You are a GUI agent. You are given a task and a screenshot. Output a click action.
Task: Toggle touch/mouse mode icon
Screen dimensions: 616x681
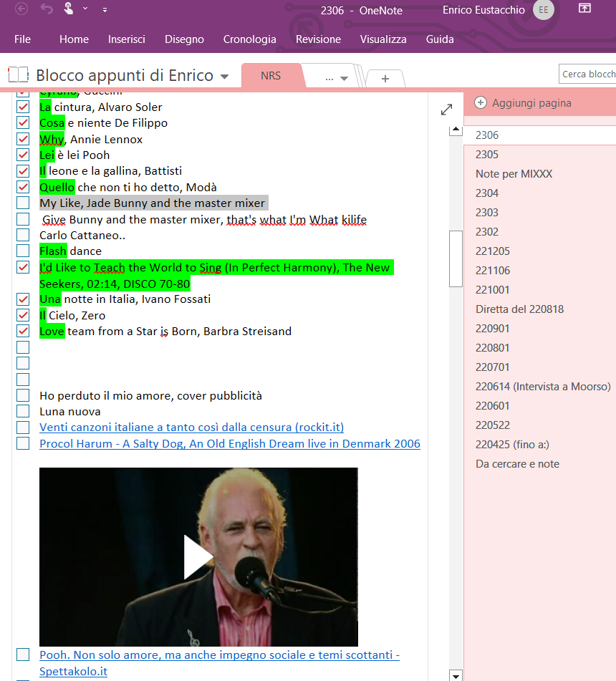point(69,9)
